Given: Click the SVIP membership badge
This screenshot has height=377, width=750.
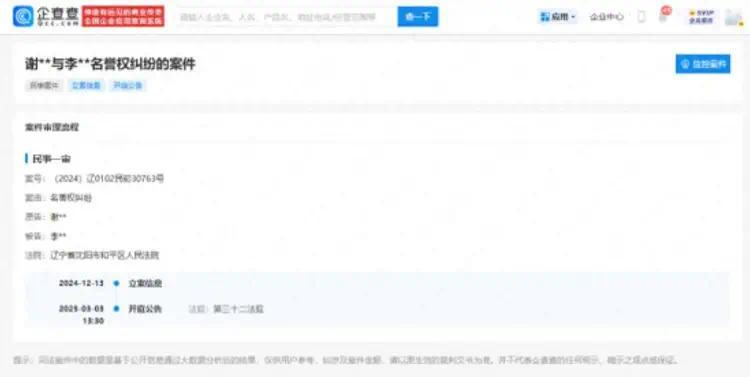Looking at the screenshot, I should pos(701,17).
